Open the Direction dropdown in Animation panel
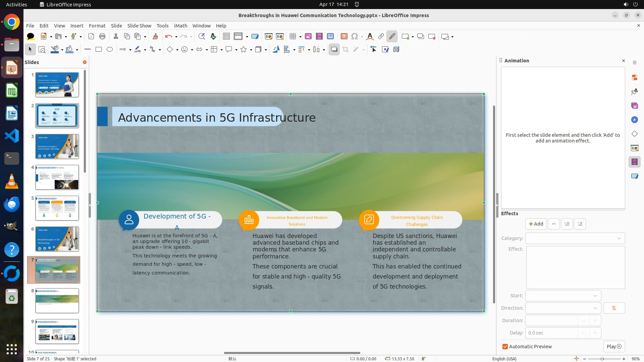The width and height of the screenshot is (644, 362). coord(563,308)
